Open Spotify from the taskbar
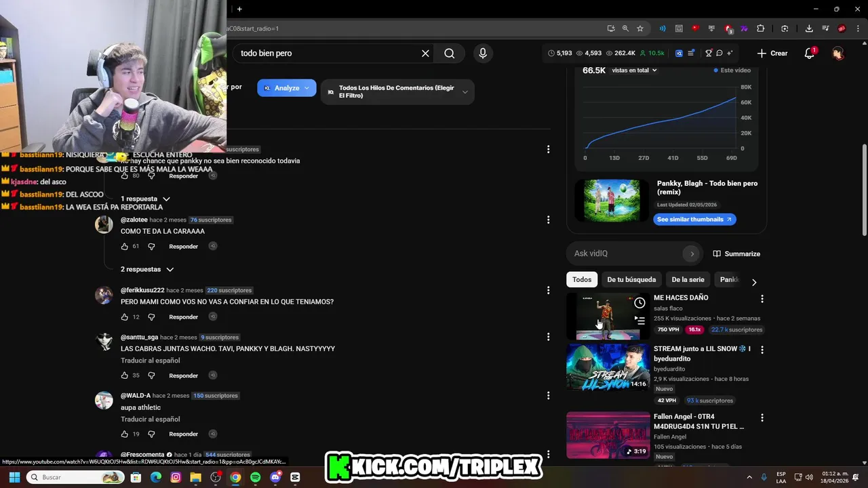This screenshot has height=488, width=868. click(255, 477)
